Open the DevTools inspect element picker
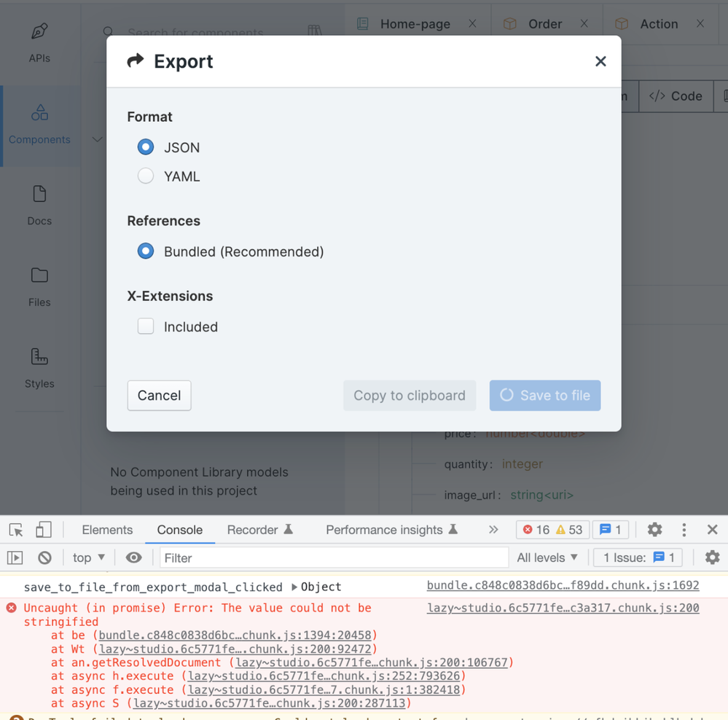 [16, 530]
